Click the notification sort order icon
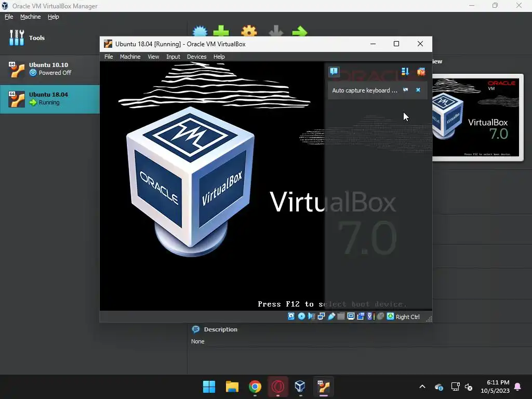Image resolution: width=532 pixels, height=399 pixels. pos(405,72)
